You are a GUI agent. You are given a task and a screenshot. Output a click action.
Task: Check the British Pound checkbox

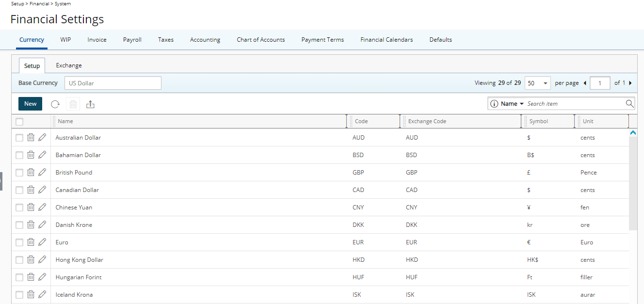click(x=19, y=173)
